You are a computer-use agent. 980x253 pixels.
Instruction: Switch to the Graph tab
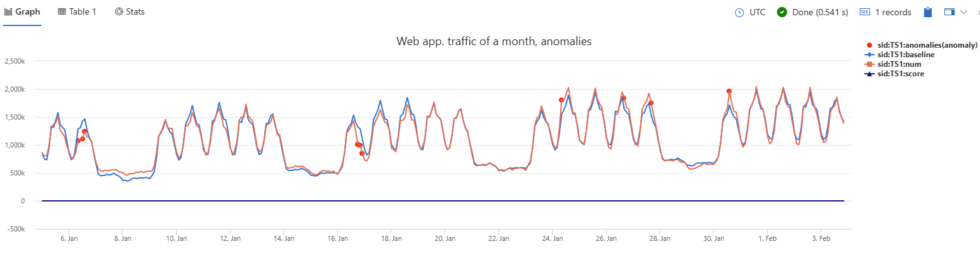coord(22,12)
